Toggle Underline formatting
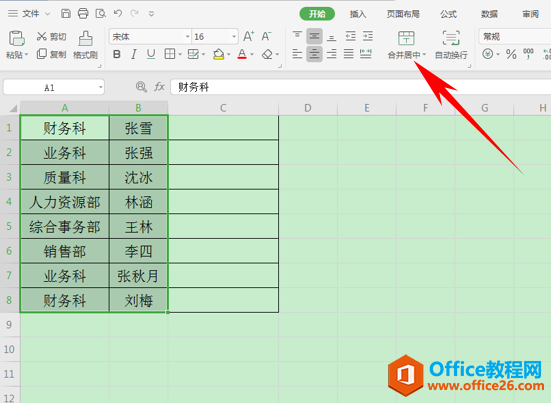Image resolution: width=551 pixels, height=403 pixels. point(151,54)
